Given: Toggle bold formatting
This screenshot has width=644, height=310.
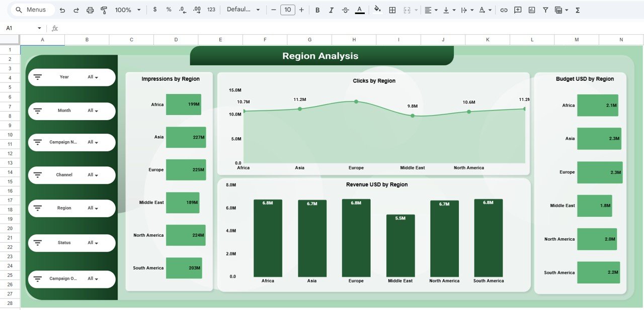Looking at the screenshot, I should coord(317,10).
